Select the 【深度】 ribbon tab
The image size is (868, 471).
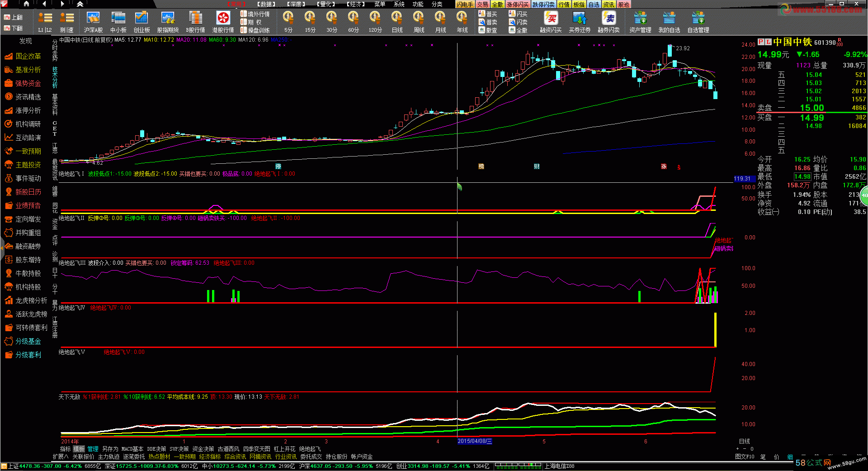(x=296, y=4)
